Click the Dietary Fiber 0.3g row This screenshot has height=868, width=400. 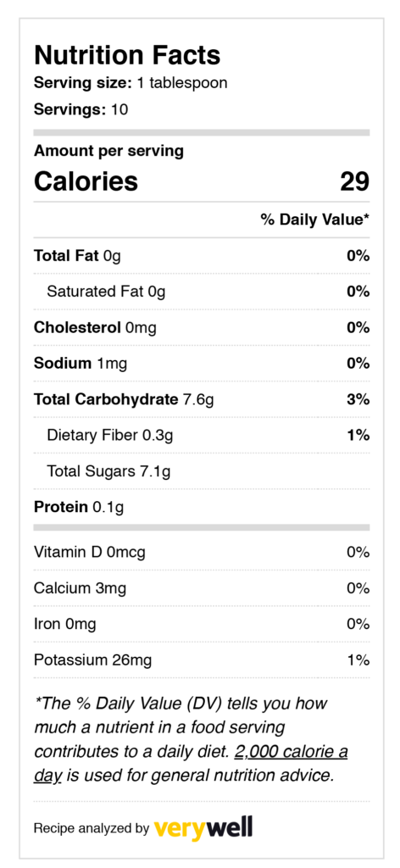(202, 436)
